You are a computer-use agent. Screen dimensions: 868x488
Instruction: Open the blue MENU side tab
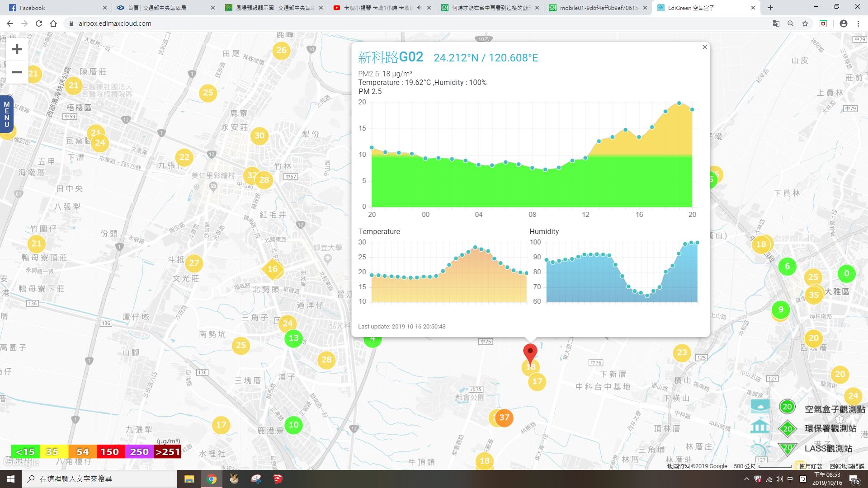pyautogui.click(x=6, y=114)
